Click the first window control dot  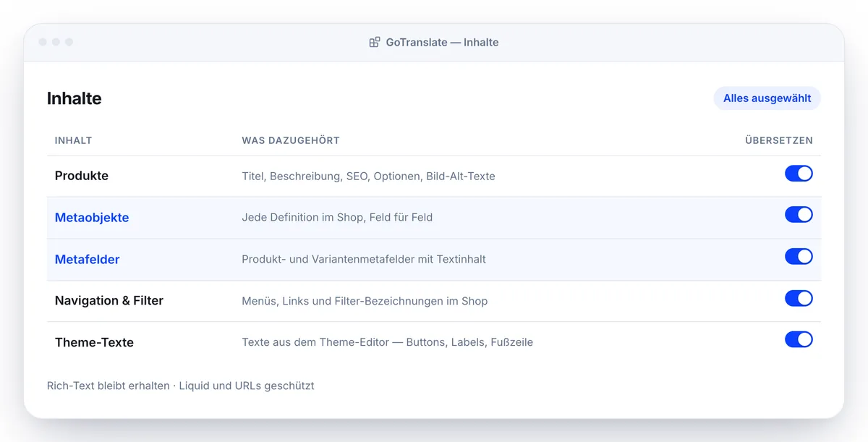[43, 42]
